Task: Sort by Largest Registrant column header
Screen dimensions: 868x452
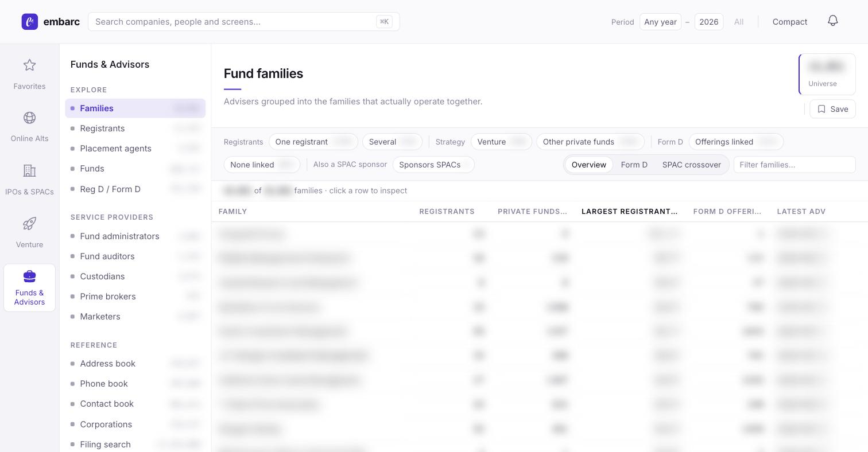Action: pos(629,212)
